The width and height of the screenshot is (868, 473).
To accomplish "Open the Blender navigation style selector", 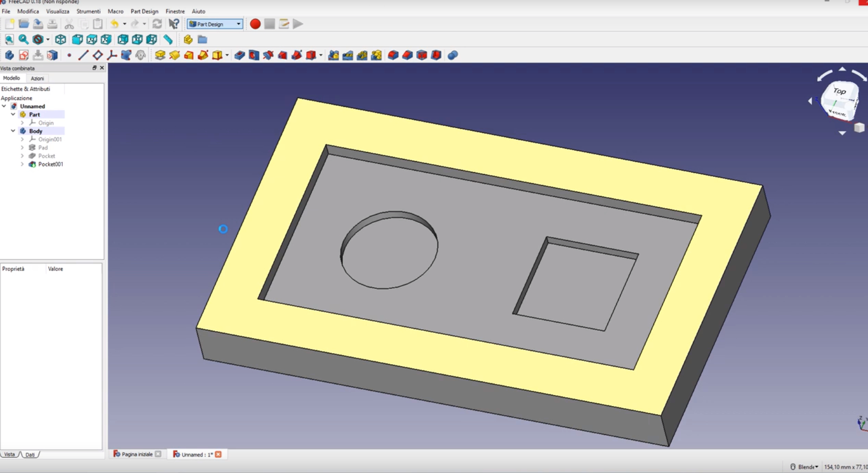I will click(x=805, y=467).
